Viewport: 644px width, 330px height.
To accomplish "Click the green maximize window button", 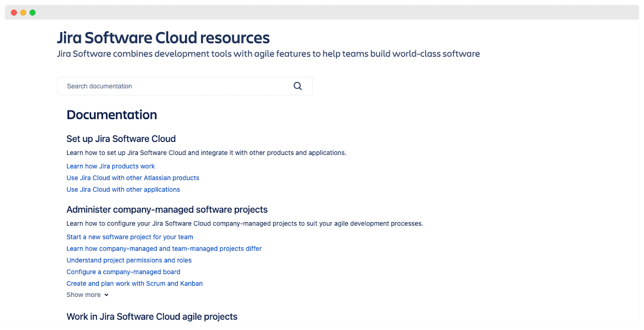I will click(x=33, y=13).
